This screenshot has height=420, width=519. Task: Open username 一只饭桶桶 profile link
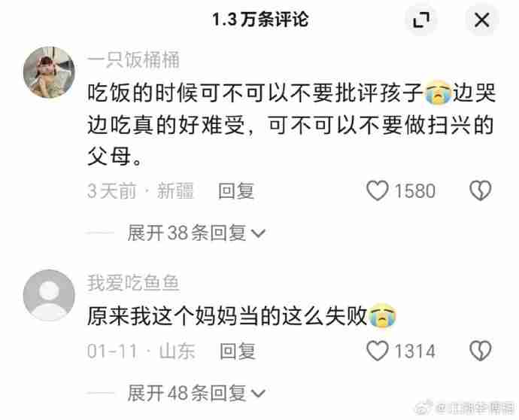click(133, 60)
